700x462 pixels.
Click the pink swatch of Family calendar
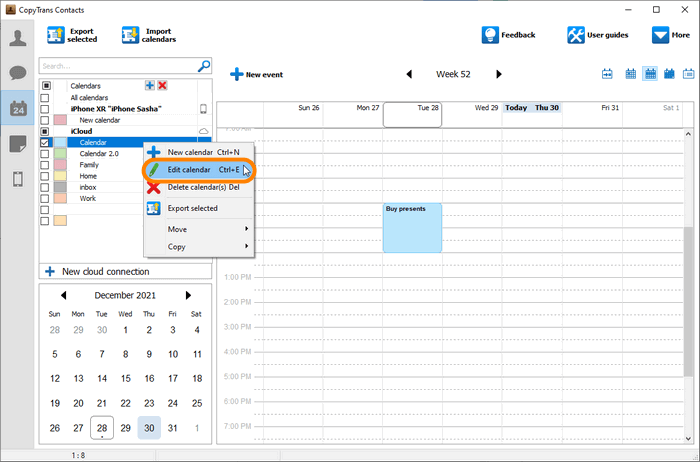[x=60, y=165]
